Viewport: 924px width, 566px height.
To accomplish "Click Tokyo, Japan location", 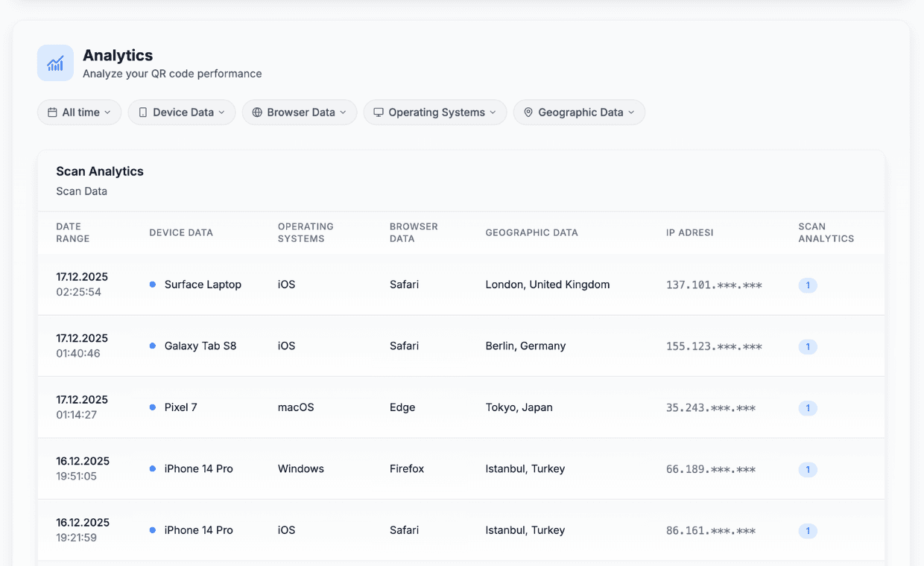I will [x=519, y=407].
